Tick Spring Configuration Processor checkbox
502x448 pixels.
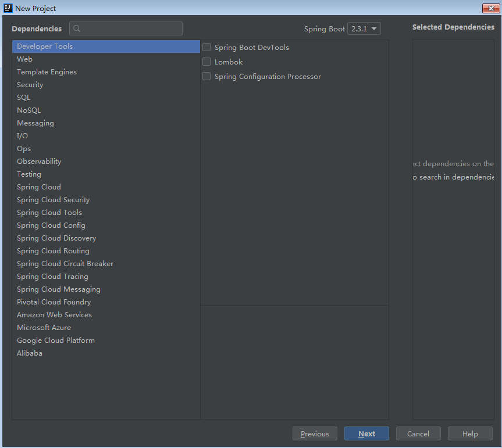(x=207, y=77)
